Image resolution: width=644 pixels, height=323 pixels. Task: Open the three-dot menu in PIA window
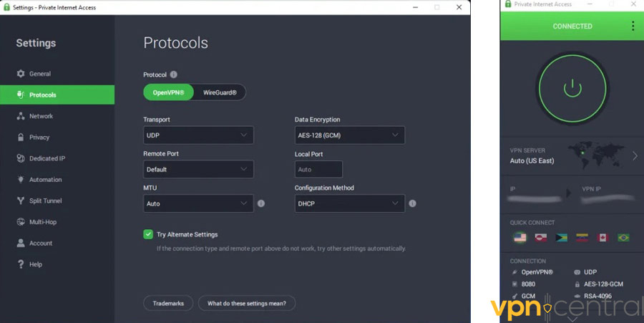point(633,26)
